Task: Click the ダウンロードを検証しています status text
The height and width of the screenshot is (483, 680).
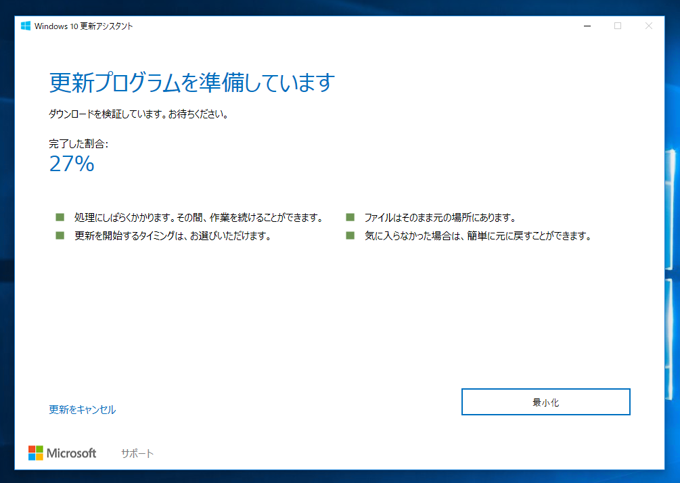Action: click(x=138, y=114)
